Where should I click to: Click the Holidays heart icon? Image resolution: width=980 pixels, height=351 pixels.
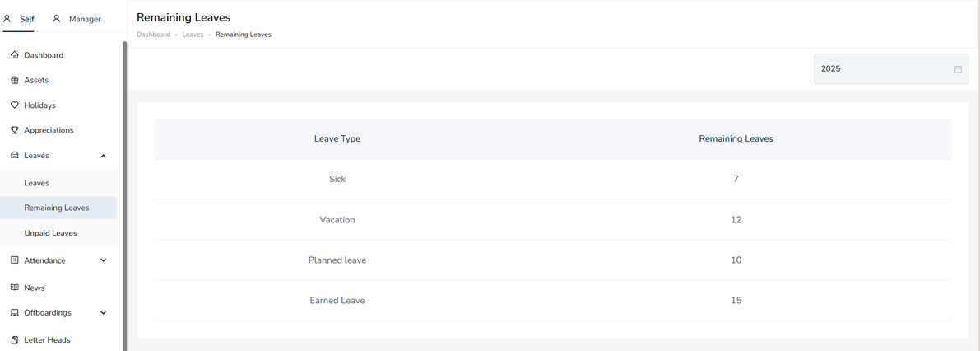[x=15, y=105]
